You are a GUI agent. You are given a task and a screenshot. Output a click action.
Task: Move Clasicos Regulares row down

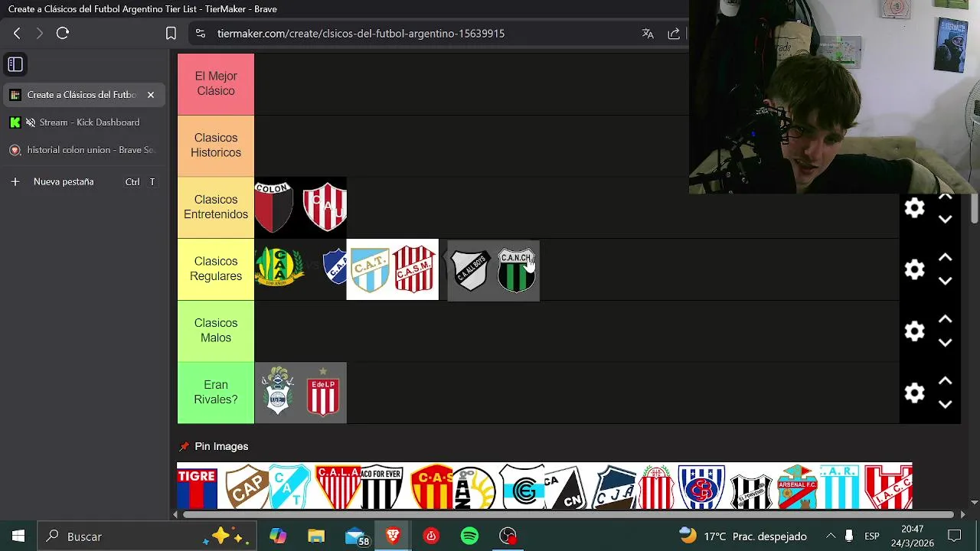(x=945, y=281)
